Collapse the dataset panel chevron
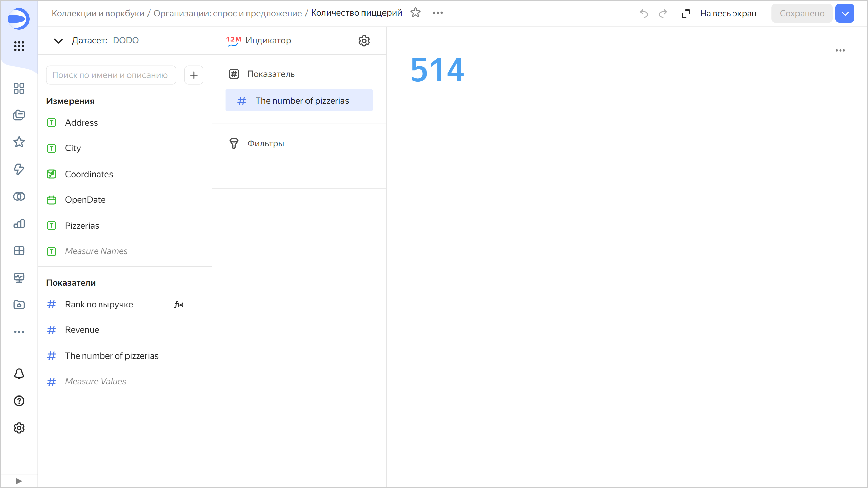The image size is (868, 488). pos(58,41)
